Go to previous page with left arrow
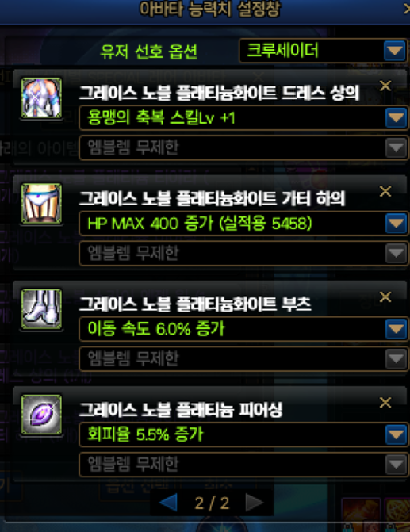410x532 pixels. (168, 503)
